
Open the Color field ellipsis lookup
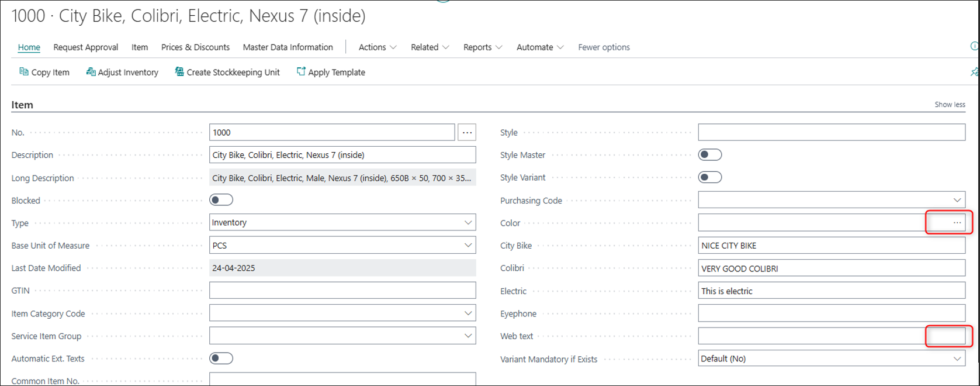point(957,223)
